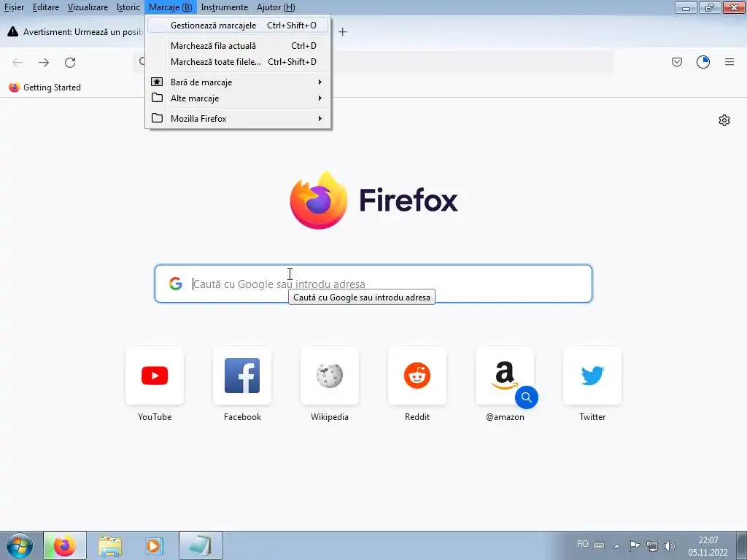This screenshot has width=747, height=560.
Task: Click Firefox taskbar icon
Action: point(65,545)
